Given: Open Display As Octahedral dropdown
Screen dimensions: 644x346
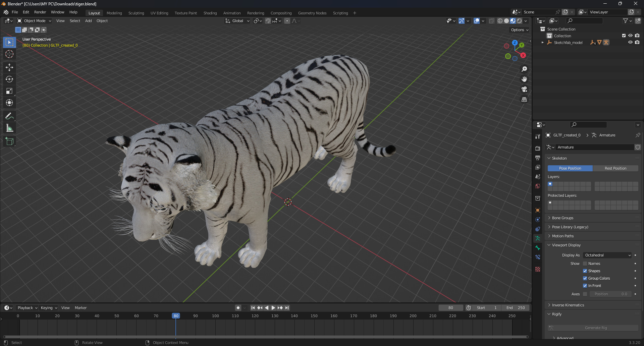Looking at the screenshot, I should [607, 255].
